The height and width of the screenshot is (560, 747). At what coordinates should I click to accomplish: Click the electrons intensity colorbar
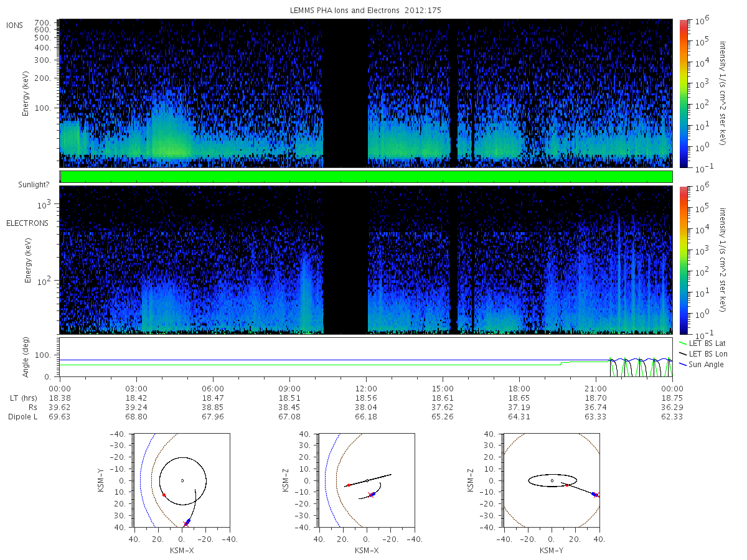[x=682, y=259]
